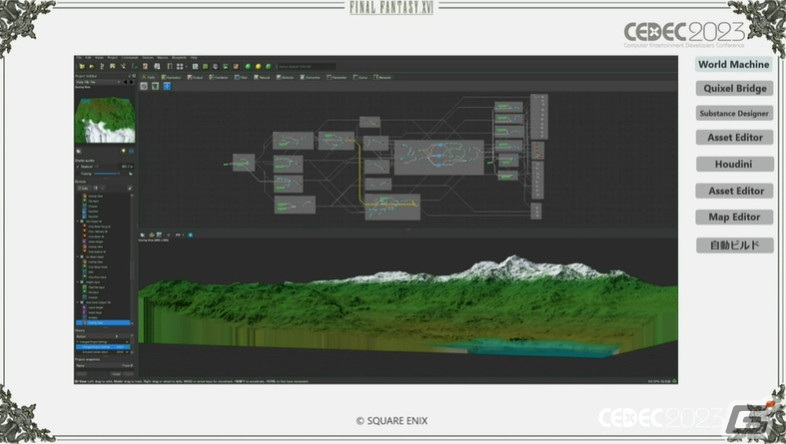Collapse the first group in the device tree

(x=78, y=221)
